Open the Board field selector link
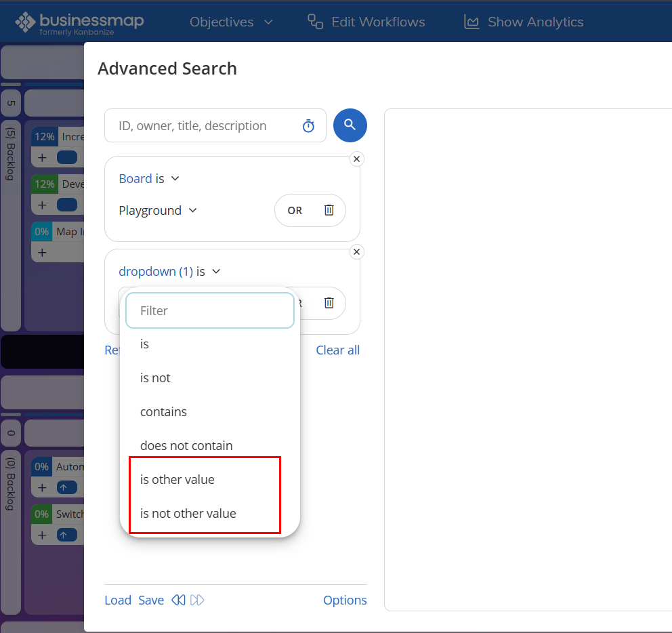Screen dimensions: 672x633 pyautogui.click(x=135, y=178)
